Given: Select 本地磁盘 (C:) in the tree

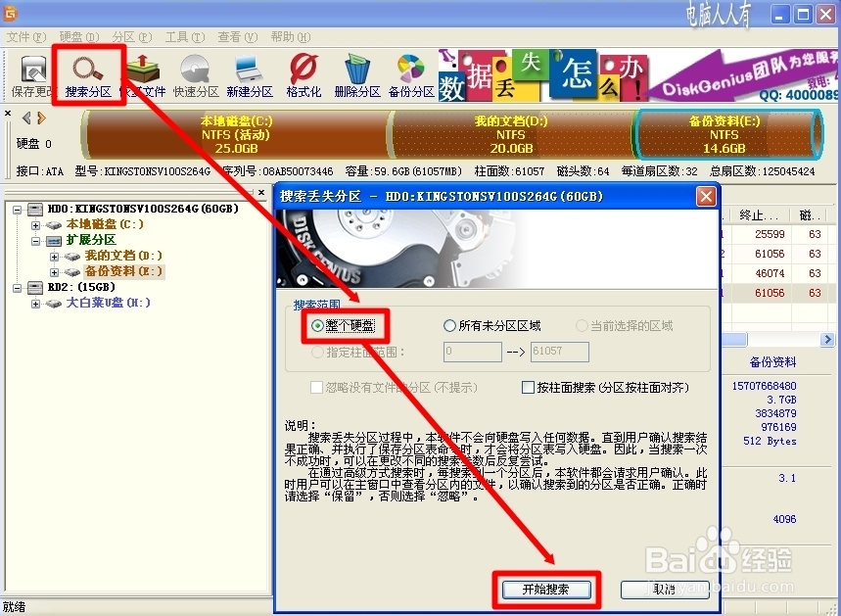Looking at the screenshot, I should point(105,225).
